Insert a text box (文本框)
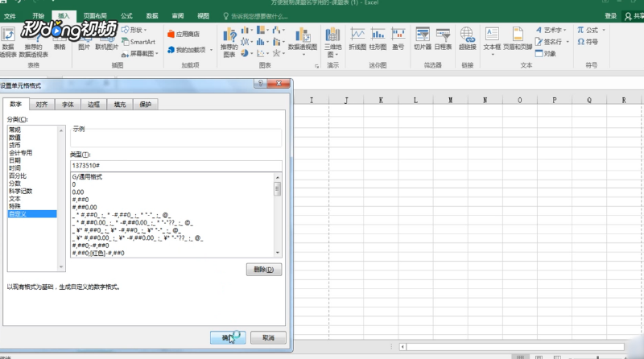 [492, 40]
